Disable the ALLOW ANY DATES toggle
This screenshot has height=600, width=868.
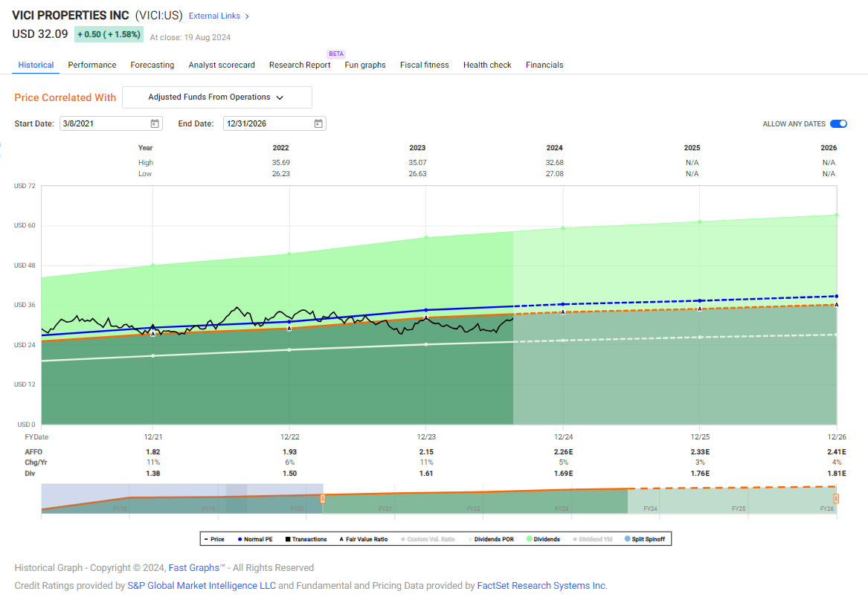coord(840,123)
